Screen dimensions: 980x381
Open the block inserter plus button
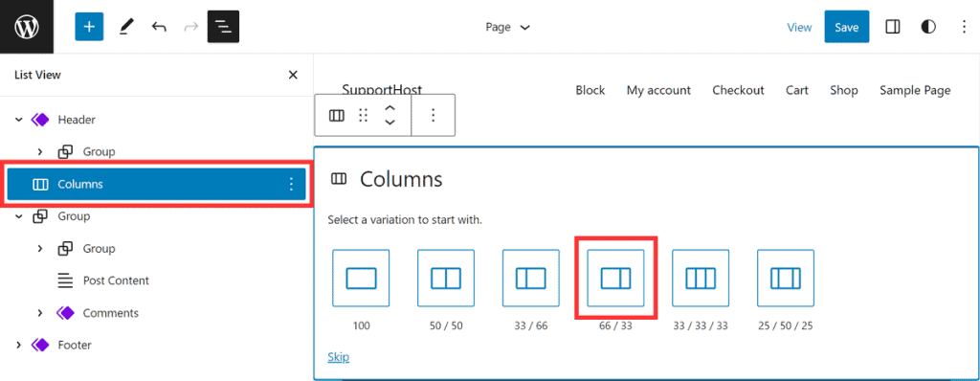click(x=89, y=27)
